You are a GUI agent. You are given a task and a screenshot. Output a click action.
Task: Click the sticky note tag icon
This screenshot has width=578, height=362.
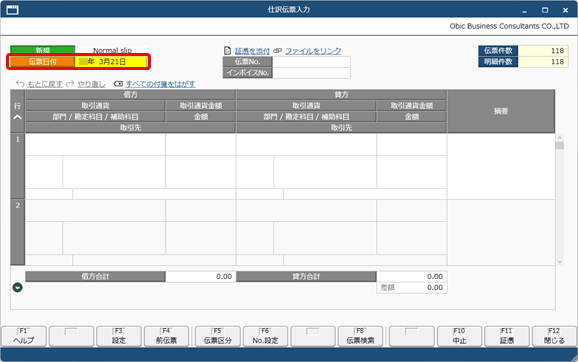click(x=118, y=84)
